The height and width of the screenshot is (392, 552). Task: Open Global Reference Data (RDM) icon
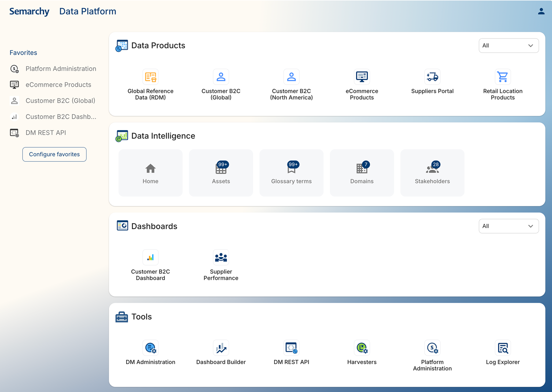click(x=150, y=77)
